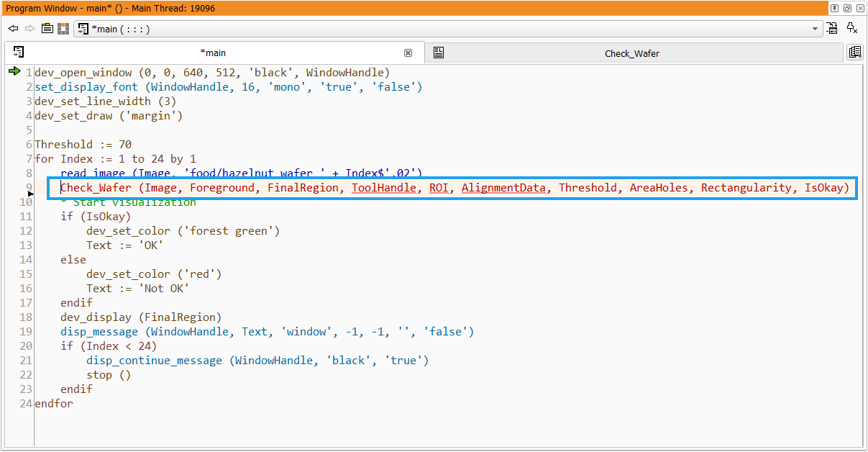
Task: Click the document-with-keyboard icon right of dropdown
Action: [x=832, y=29]
